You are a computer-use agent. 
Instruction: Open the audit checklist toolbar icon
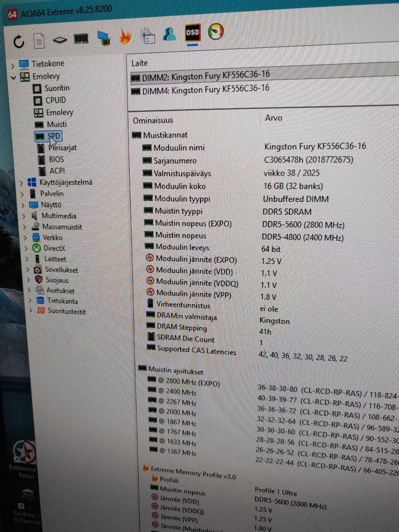148,36
